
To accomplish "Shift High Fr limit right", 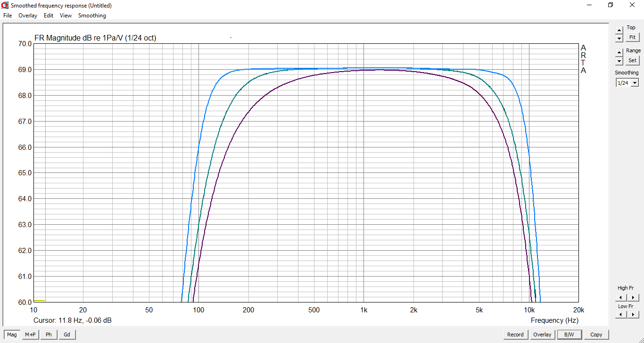I will 633,297.
